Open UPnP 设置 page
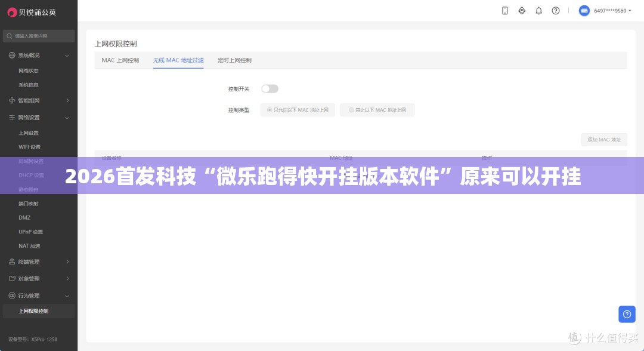 pos(30,232)
